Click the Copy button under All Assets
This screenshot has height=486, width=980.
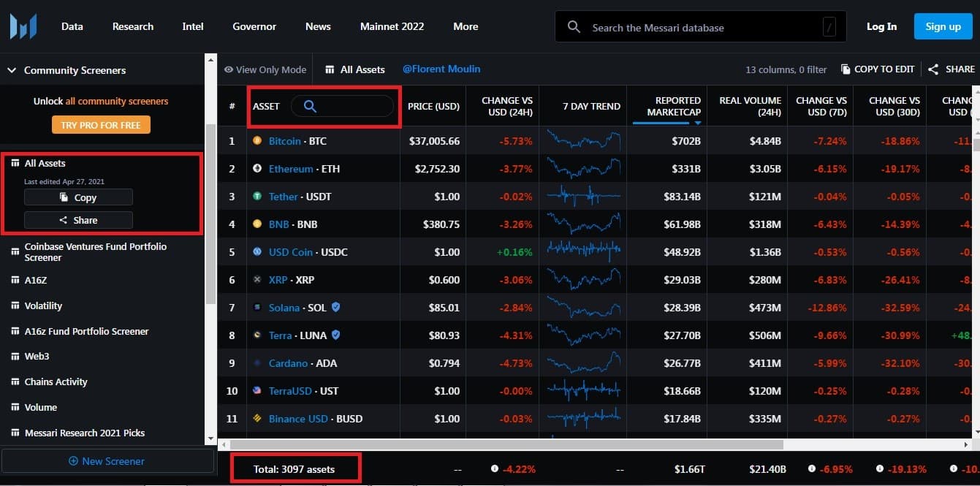tap(78, 197)
